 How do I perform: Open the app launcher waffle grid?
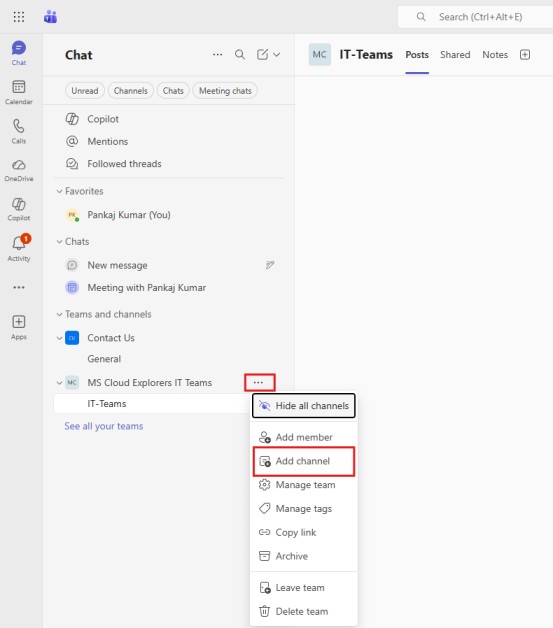coord(18,17)
